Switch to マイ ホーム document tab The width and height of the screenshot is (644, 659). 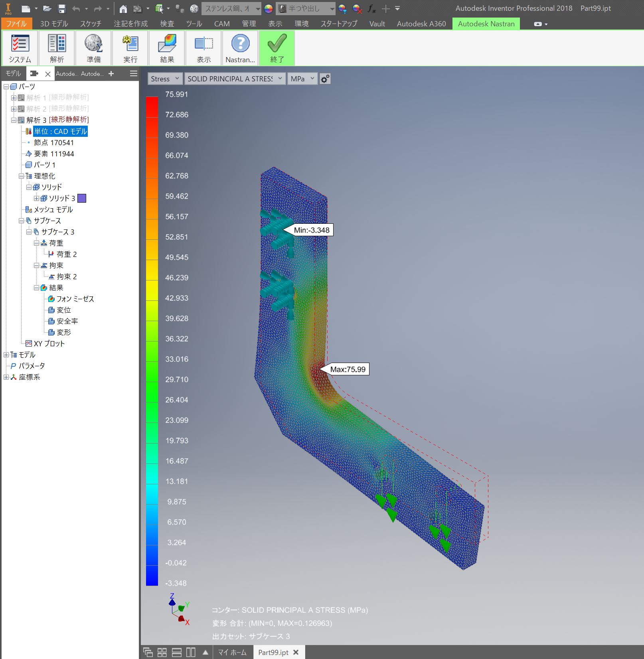[x=232, y=652]
